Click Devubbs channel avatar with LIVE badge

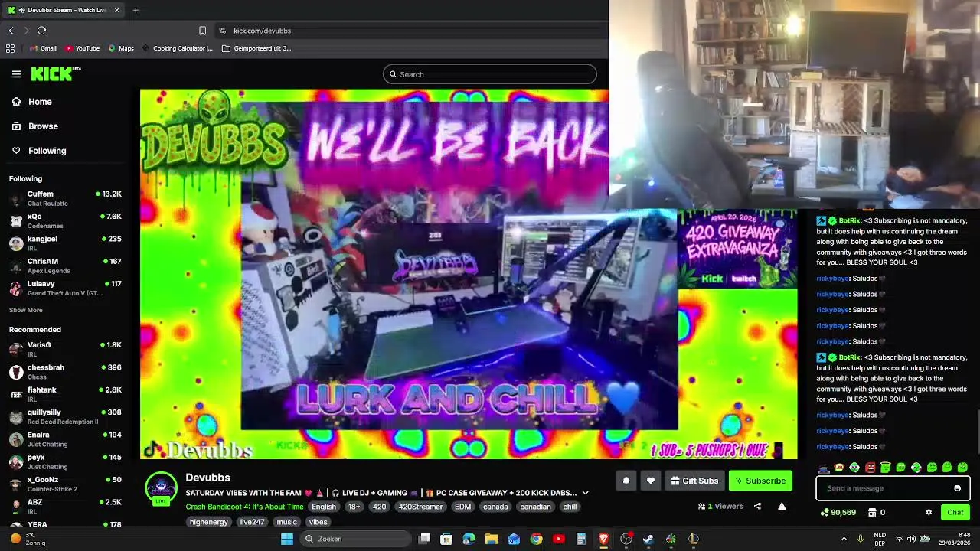point(161,489)
